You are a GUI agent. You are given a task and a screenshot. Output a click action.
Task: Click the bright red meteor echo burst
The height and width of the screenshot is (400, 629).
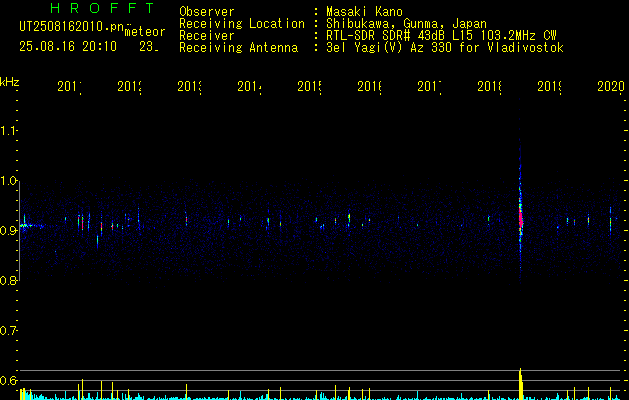tap(521, 219)
